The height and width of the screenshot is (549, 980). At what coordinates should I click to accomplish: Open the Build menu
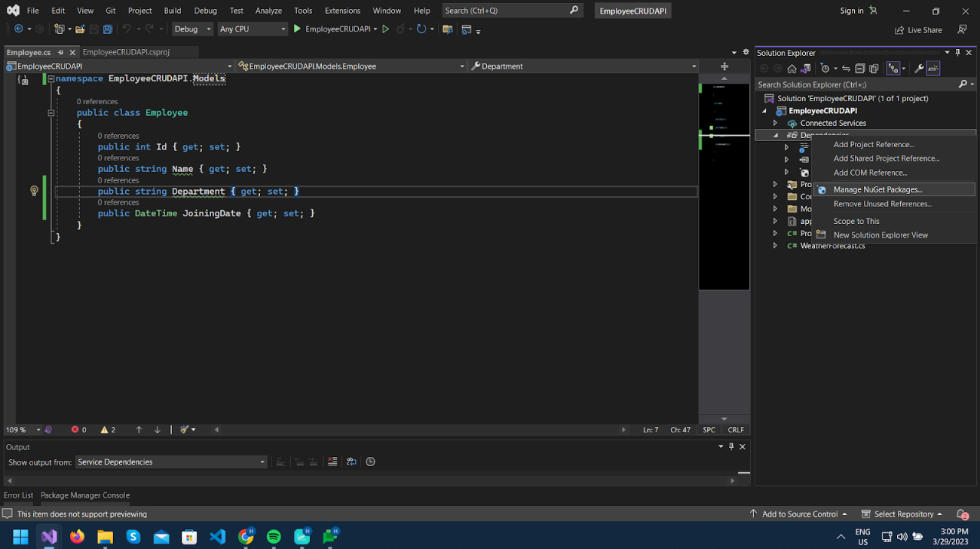coord(173,11)
